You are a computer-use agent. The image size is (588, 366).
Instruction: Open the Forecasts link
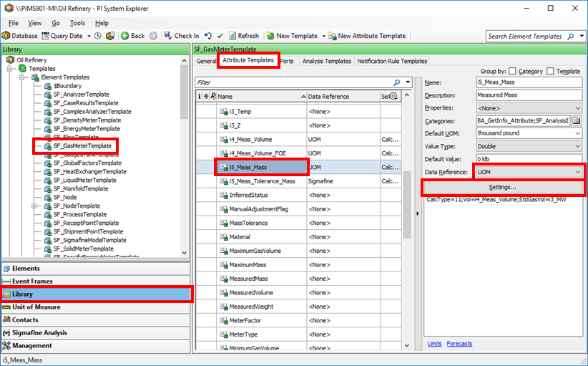coord(459,344)
